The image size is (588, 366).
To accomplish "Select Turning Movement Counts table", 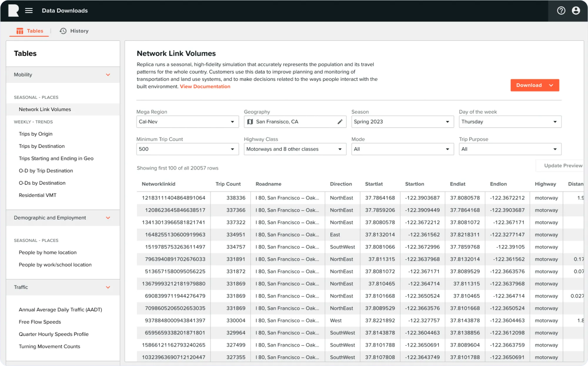I will click(x=49, y=346).
